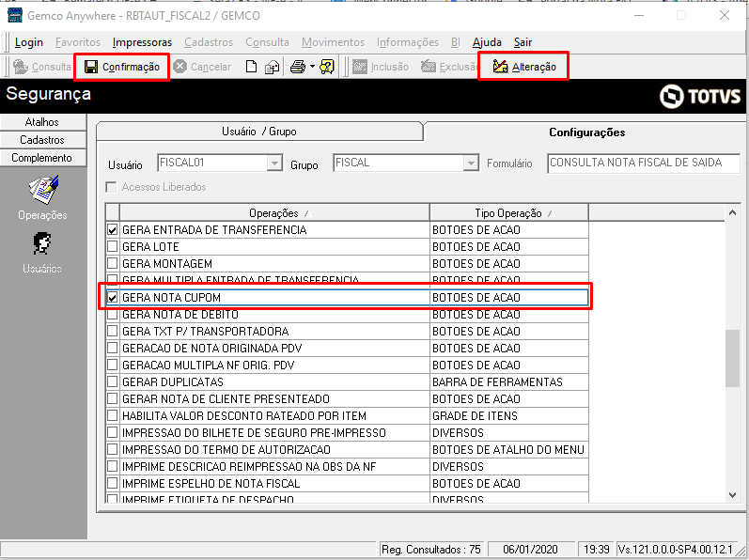
Task: Select the BARRA DE FERRAMENTAS cell
Action: coord(508,381)
